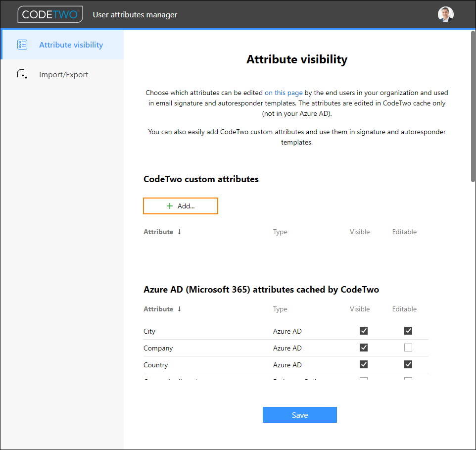Uncheck Visible for the Country attribute
Image resolution: width=476 pixels, height=450 pixels.
(364, 364)
